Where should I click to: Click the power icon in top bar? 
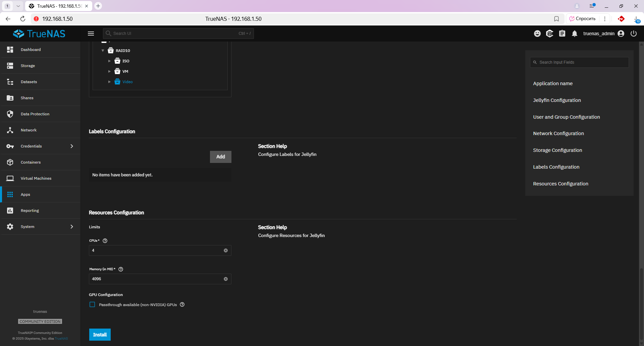(x=633, y=34)
